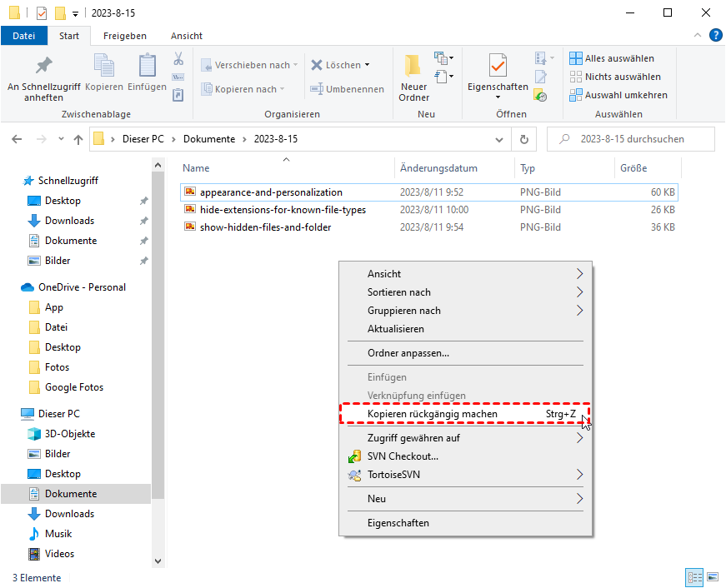The image size is (726, 588).
Task: Click the Einfügen clipboard icon
Action: tap(148, 72)
